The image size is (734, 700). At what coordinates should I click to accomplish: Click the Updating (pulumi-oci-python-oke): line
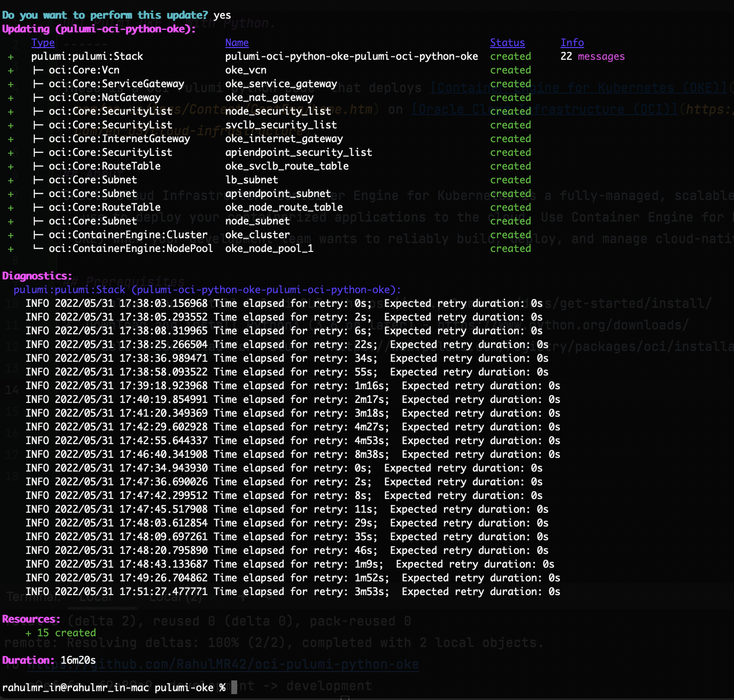pyautogui.click(x=99, y=29)
